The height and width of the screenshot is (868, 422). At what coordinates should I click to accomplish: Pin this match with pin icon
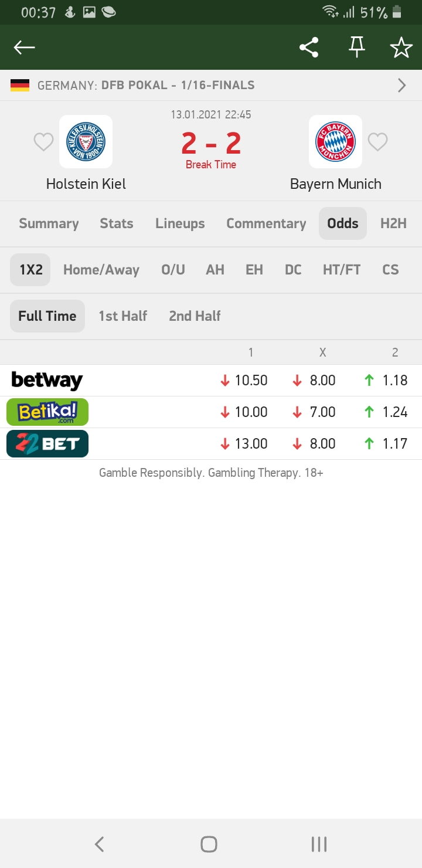[356, 48]
